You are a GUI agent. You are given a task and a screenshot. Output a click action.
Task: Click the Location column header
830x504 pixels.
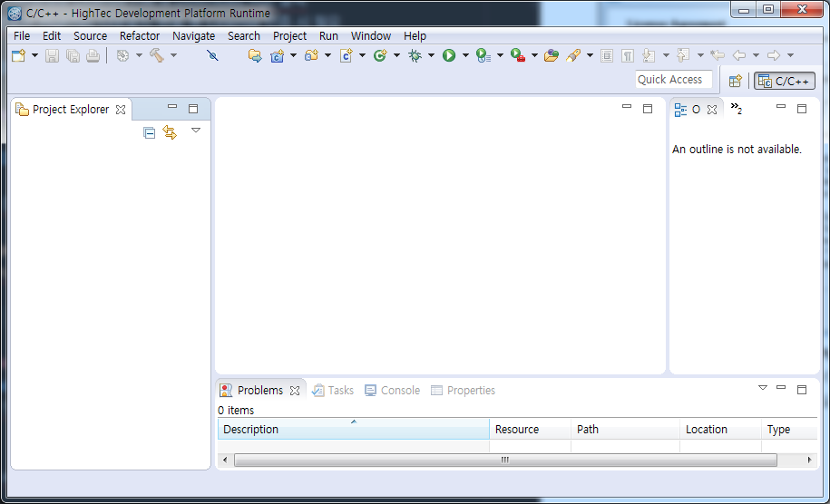(720, 429)
